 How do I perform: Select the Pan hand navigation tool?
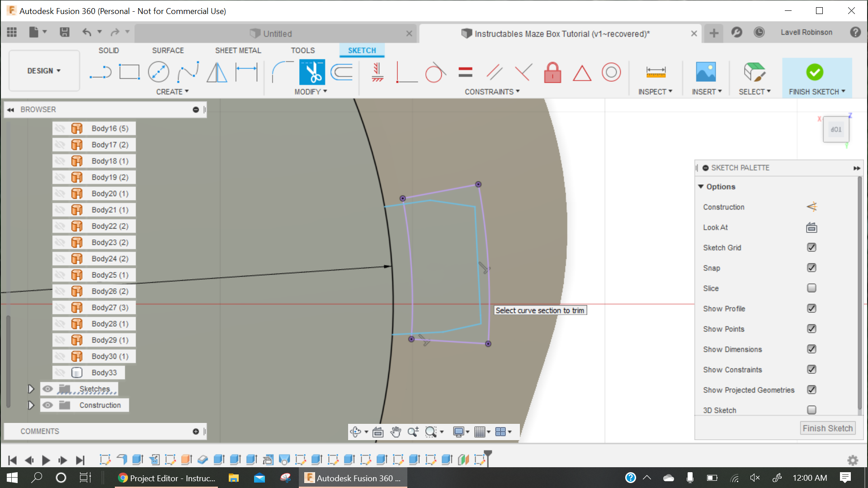pyautogui.click(x=396, y=432)
